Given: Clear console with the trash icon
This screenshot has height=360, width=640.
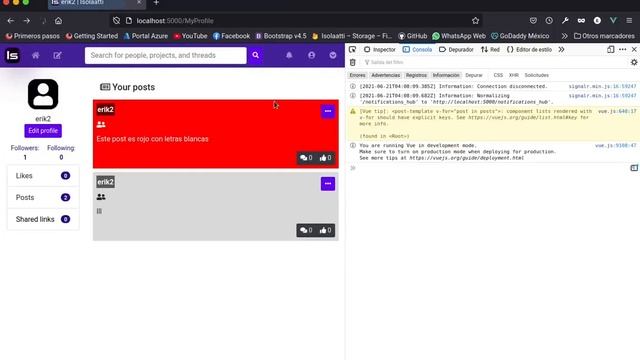Looking at the screenshot, I should pyautogui.click(x=353, y=62).
